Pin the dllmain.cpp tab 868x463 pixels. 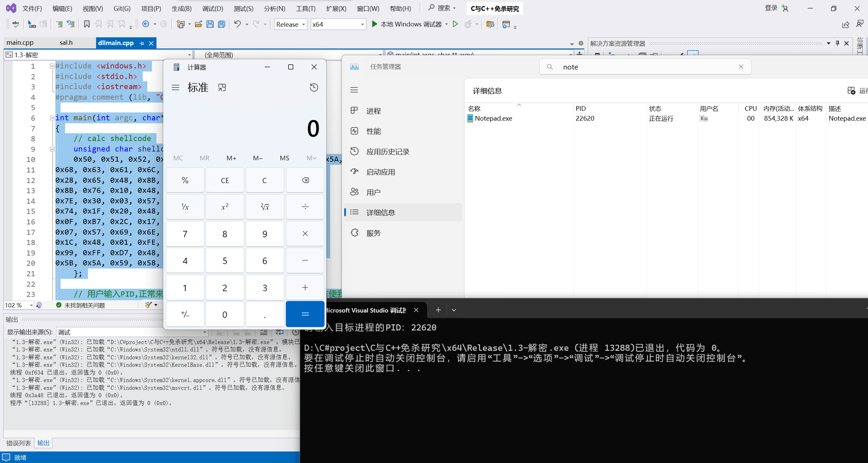click(x=142, y=43)
